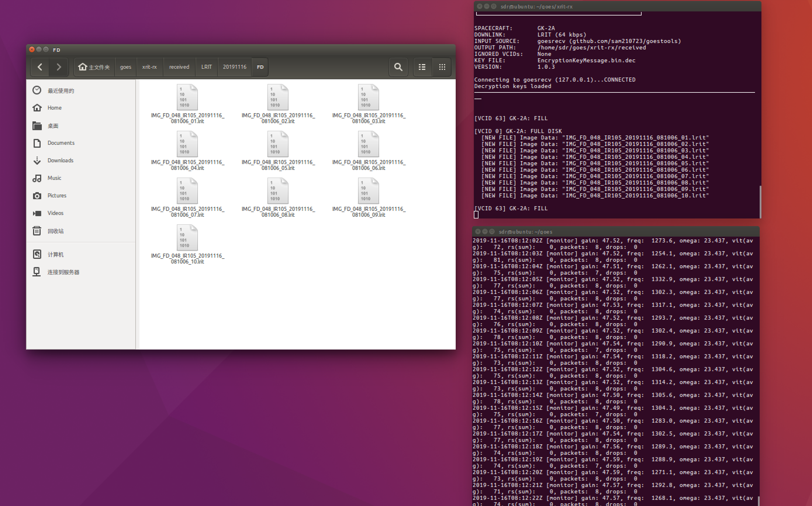The width and height of the screenshot is (812, 506).
Task: Focus the goes terminal title bar
Action: (x=615, y=232)
